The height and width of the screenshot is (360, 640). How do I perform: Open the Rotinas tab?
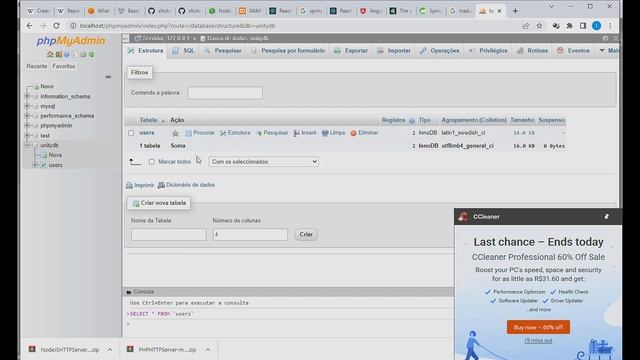(533, 51)
